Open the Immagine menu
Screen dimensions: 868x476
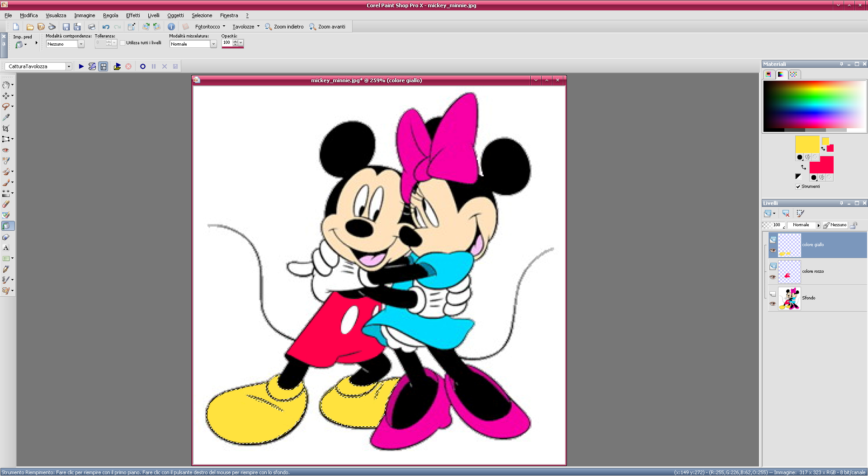85,15
